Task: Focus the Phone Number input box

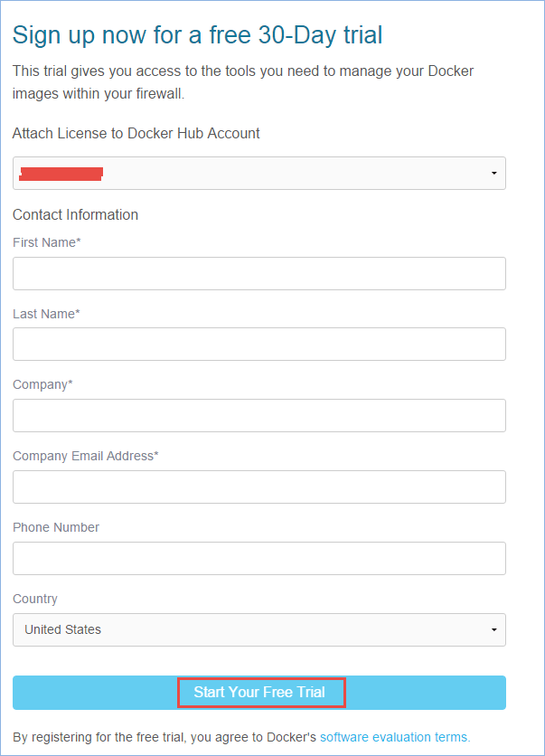Action: [258, 558]
